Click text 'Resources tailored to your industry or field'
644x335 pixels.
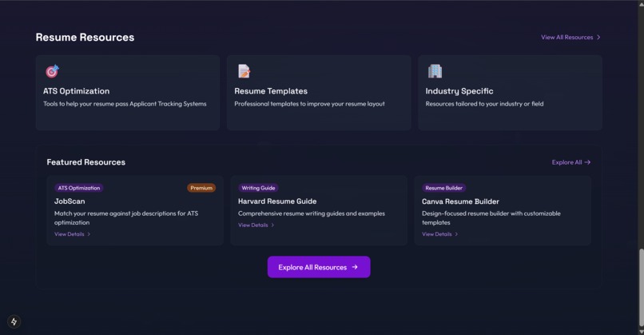pyautogui.click(x=484, y=104)
